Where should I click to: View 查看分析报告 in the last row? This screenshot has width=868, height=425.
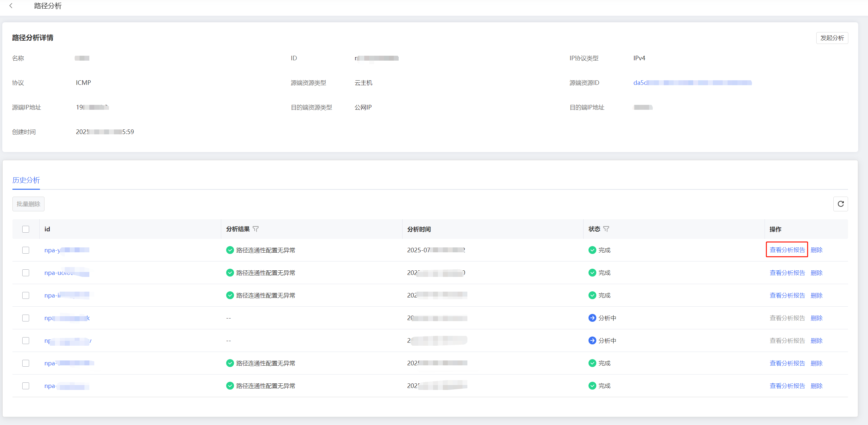click(x=787, y=386)
